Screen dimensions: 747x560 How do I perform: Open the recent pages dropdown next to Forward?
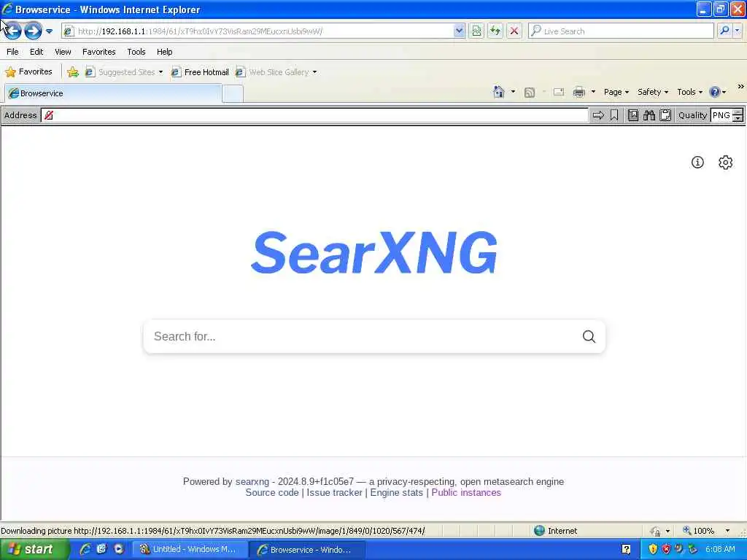(x=49, y=31)
